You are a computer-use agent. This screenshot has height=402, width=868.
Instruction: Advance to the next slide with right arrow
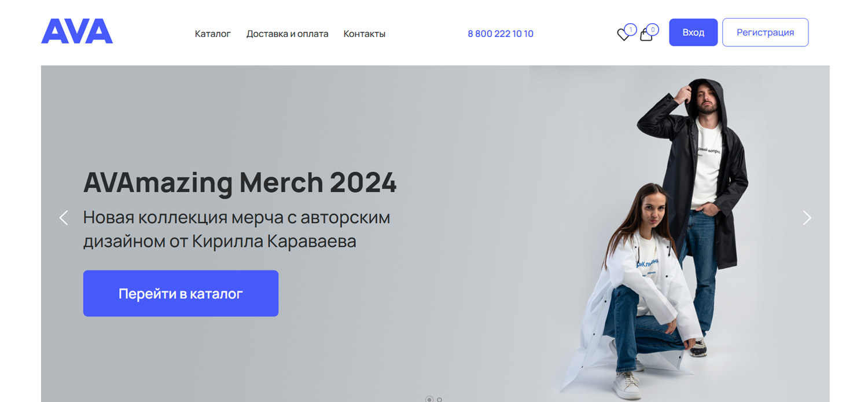[807, 218]
